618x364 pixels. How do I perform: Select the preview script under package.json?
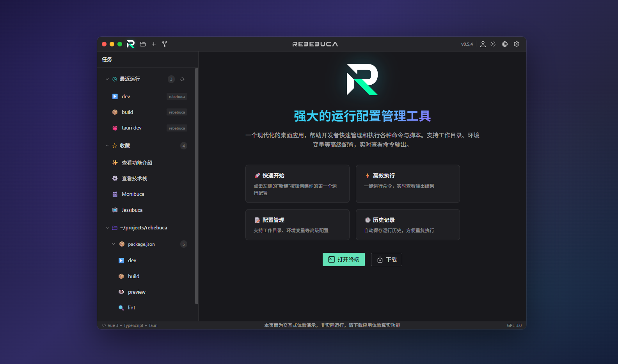coord(137,292)
